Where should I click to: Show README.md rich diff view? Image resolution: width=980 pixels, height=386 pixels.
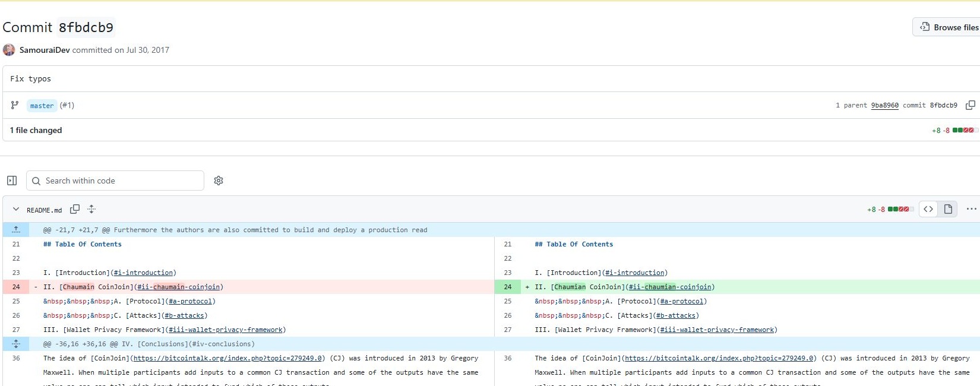948,209
